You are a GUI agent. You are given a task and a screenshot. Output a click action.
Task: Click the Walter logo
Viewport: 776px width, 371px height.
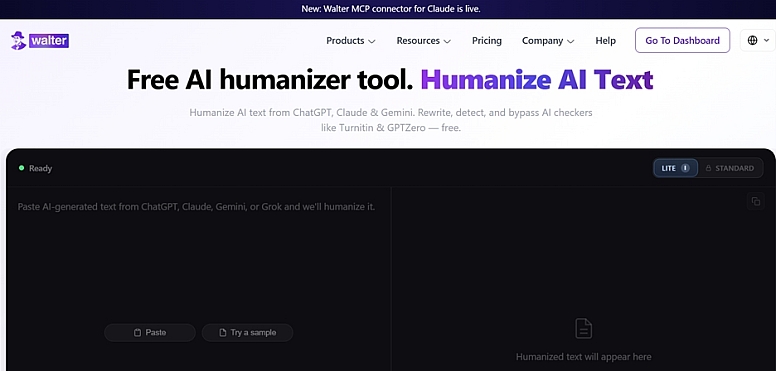pyautogui.click(x=40, y=41)
